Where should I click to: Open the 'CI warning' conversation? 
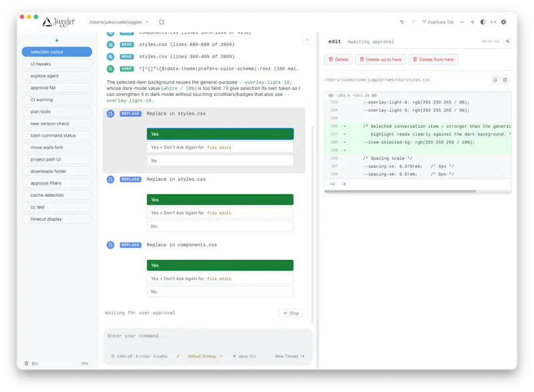pyautogui.click(x=57, y=100)
